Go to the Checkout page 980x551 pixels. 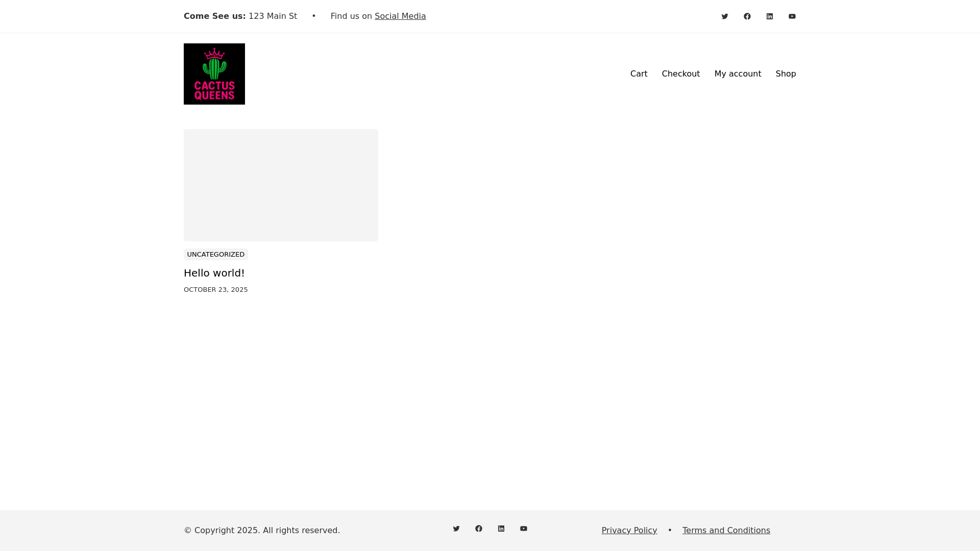click(681, 74)
